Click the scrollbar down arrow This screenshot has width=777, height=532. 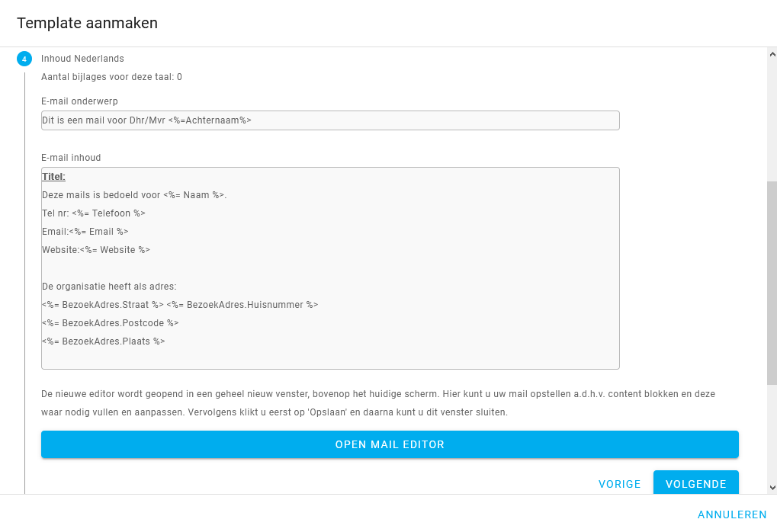[772, 488]
